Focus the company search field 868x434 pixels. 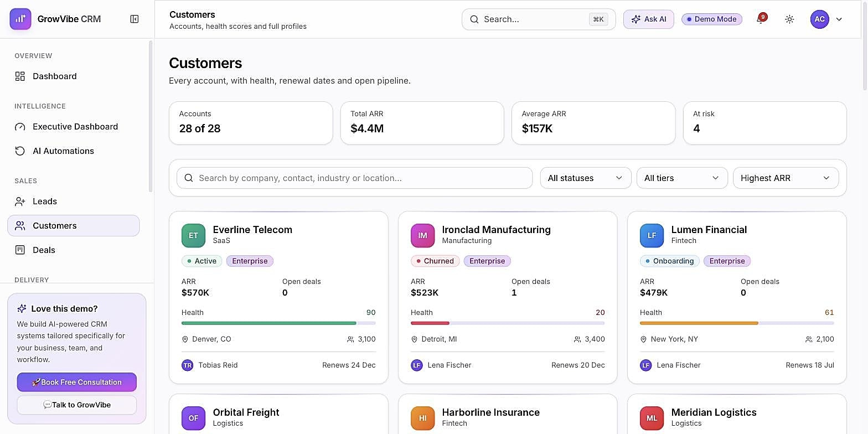[x=354, y=178]
